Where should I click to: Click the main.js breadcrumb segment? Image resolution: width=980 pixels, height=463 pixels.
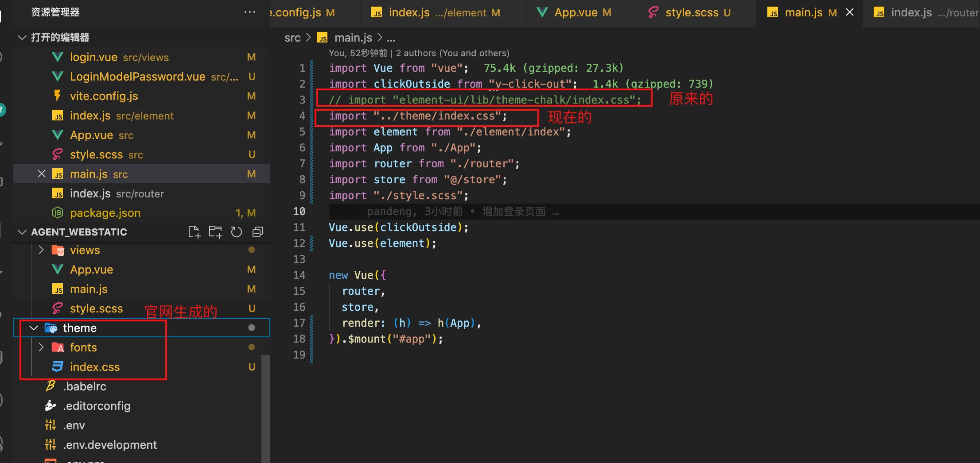pyautogui.click(x=353, y=38)
